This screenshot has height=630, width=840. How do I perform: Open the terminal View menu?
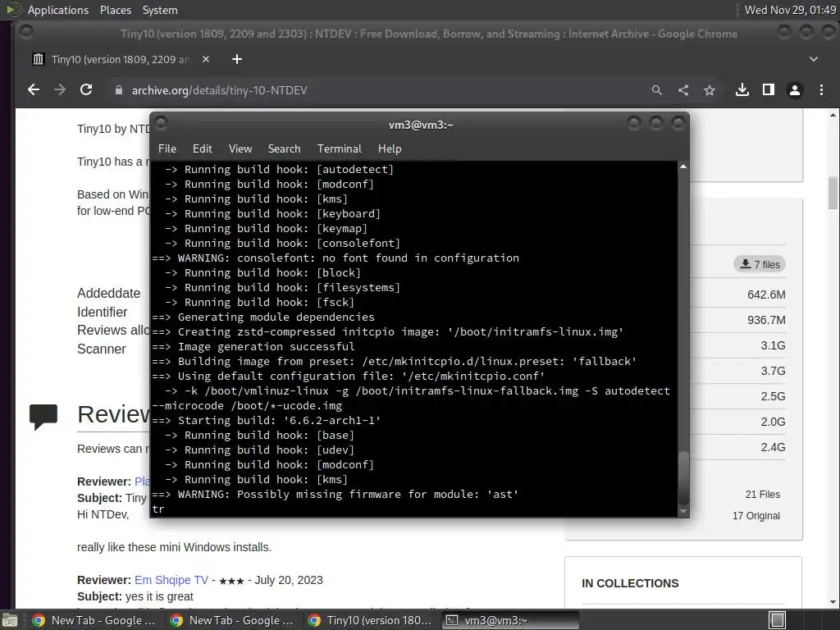(240, 148)
